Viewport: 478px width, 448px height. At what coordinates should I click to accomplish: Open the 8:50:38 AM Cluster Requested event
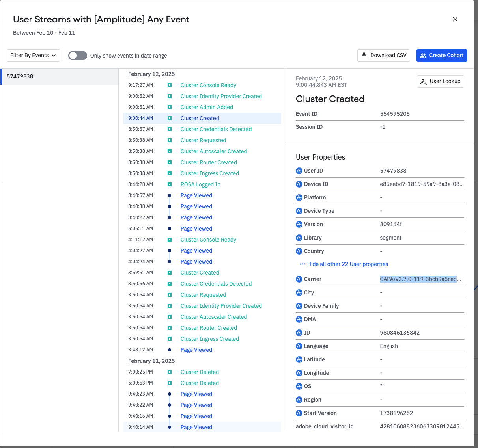(x=202, y=140)
